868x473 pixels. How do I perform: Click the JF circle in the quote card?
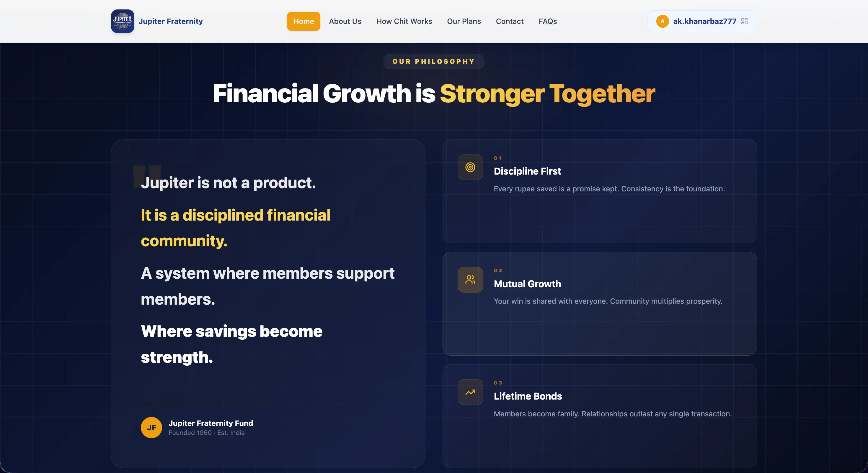(151, 428)
